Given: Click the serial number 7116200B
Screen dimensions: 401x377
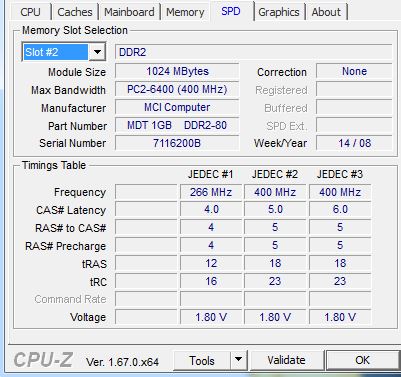Looking at the screenshot, I should click(x=177, y=143).
